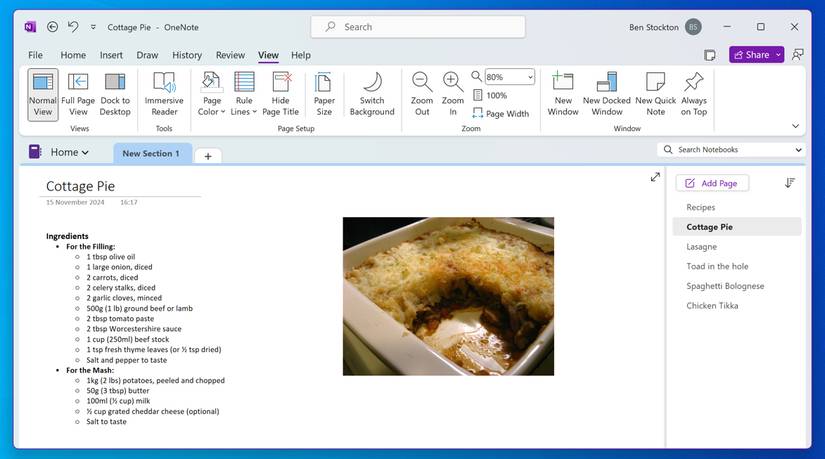This screenshot has height=459, width=825.
Task: Click the page time 16:17
Action: pos(128,202)
